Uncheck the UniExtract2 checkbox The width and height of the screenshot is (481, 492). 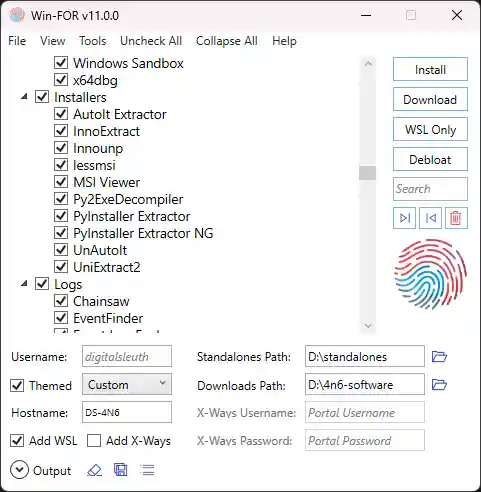pyautogui.click(x=61, y=267)
